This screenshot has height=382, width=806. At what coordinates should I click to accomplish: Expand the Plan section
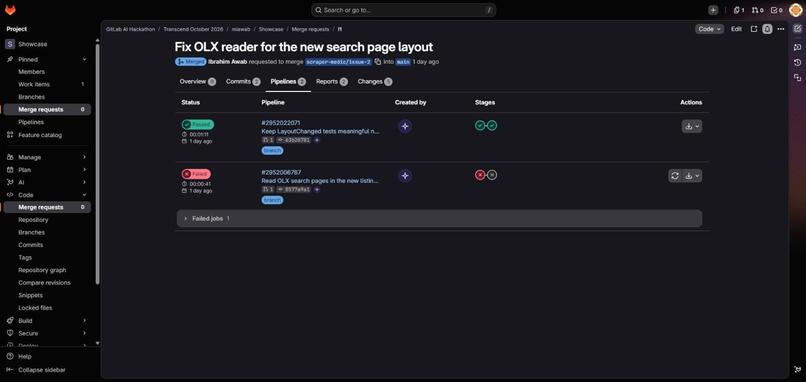[x=47, y=170]
